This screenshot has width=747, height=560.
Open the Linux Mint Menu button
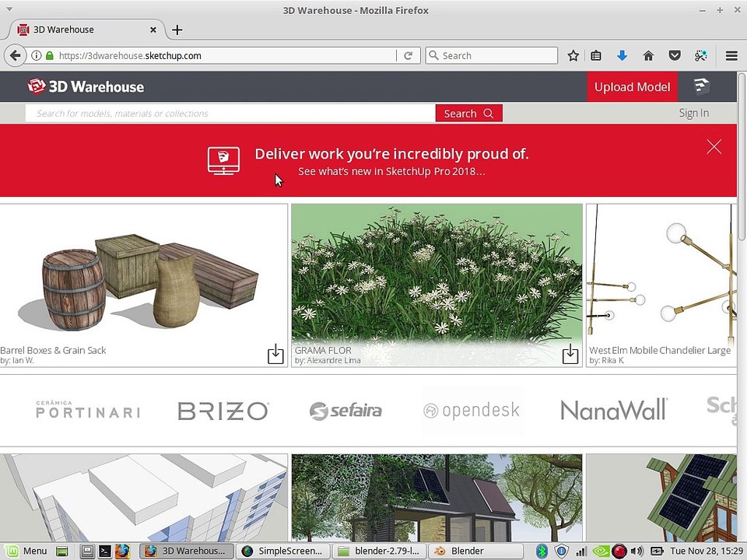26,551
